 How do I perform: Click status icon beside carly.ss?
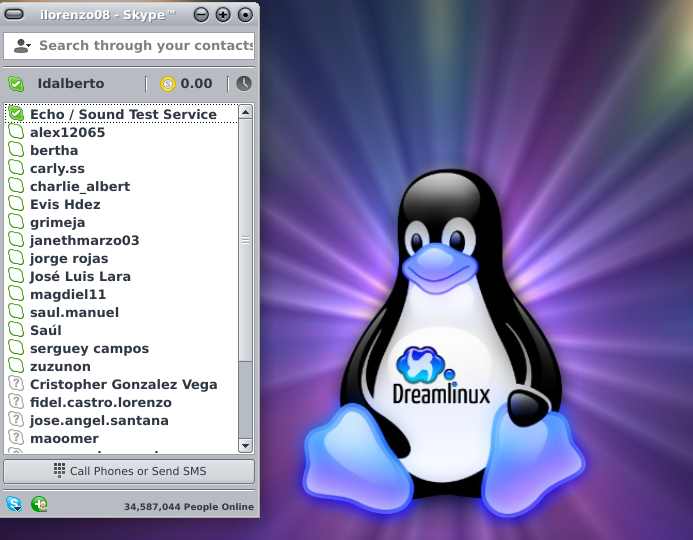tap(16, 168)
